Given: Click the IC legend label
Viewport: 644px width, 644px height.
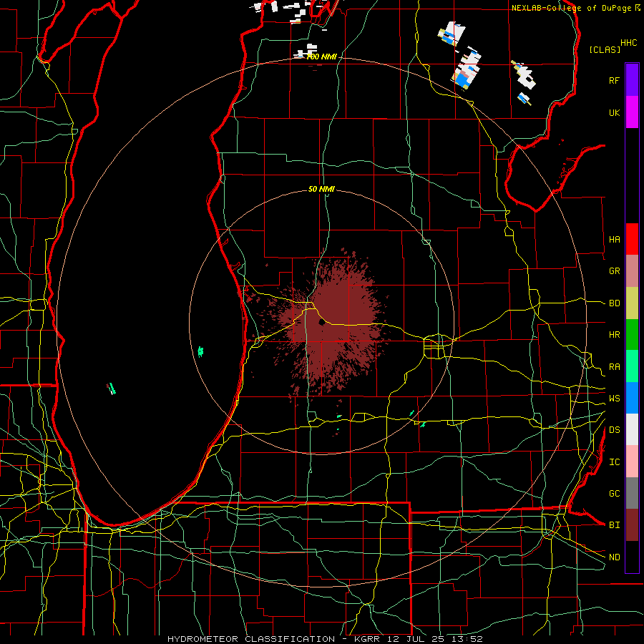Looking at the screenshot, I should 614,462.
